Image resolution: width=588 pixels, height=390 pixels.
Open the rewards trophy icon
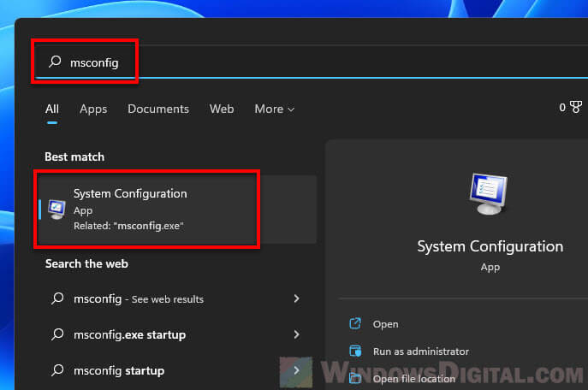tap(576, 107)
